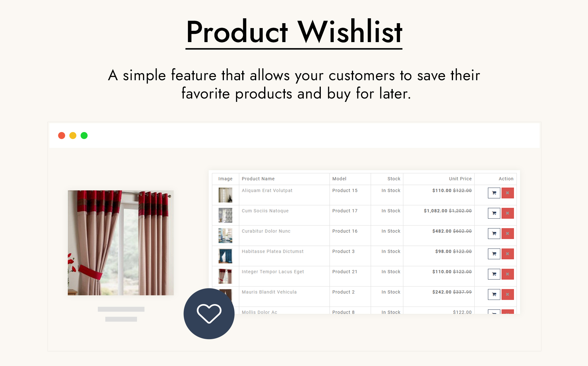Image resolution: width=588 pixels, height=366 pixels.
Task: Click the large red curtain product image
Action: pyautogui.click(x=121, y=243)
